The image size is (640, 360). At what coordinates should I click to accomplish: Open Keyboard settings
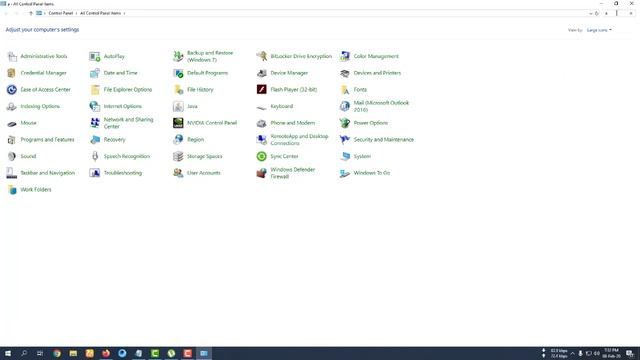(x=275, y=107)
